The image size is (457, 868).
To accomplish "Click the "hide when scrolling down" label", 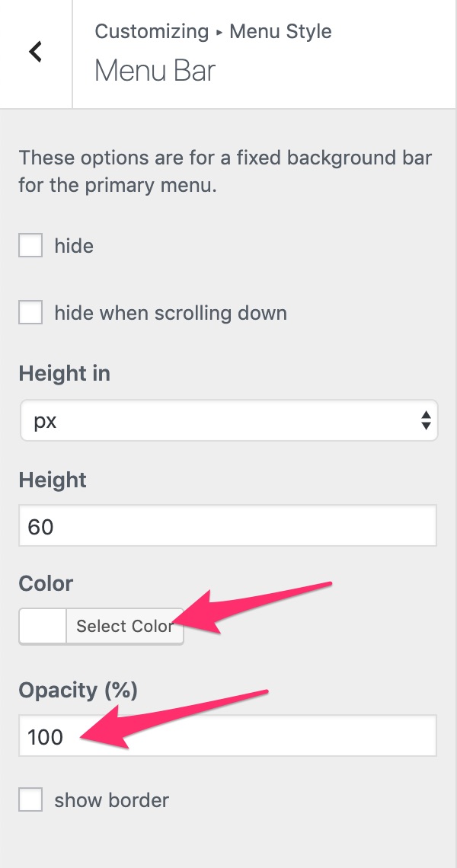I will [171, 313].
